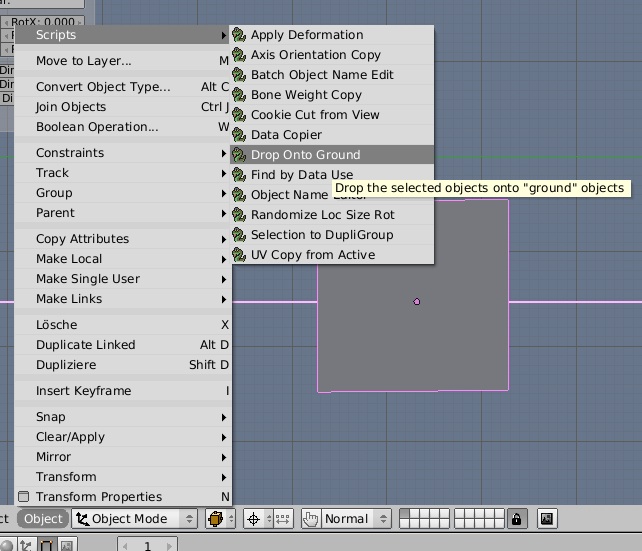Run the Apply Deformation script
Image resolution: width=642 pixels, height=551 pixels.
pos(332,35)
